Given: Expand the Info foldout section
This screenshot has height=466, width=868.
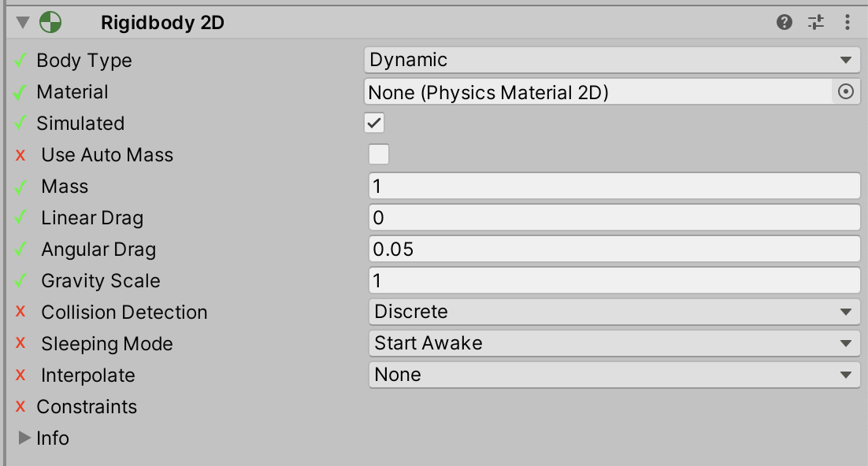Looking at the screenshot, I should [24, 438].
